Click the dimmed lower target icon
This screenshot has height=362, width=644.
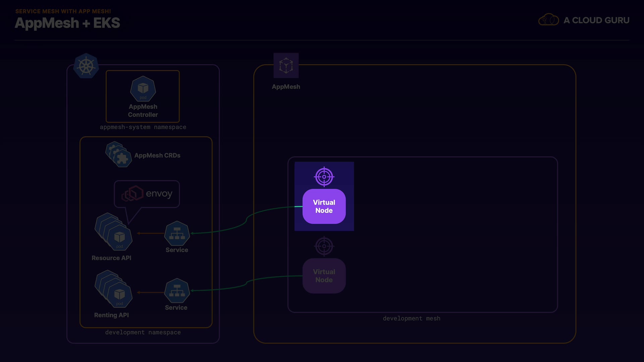pos(324,246)
